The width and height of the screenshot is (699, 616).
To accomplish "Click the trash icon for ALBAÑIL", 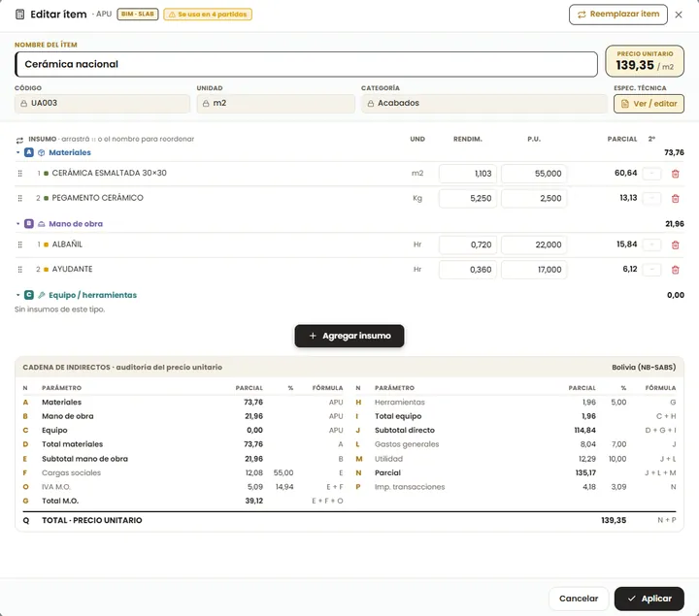I will pos(675,245).
